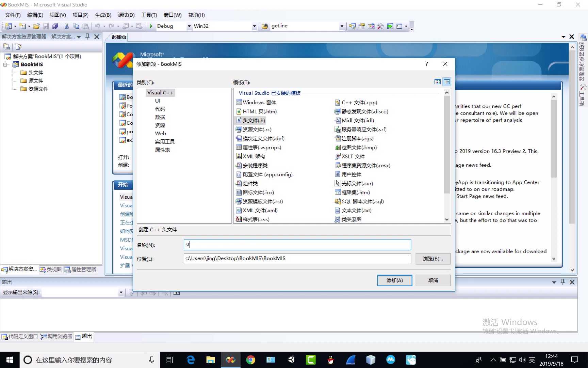
Task: Open the 显示输出来源 dropdown
Action: (121, 292)
